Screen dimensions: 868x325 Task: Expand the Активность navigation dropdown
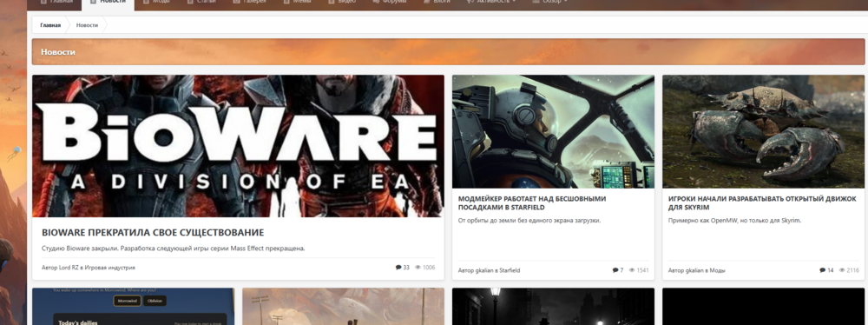(490, 3)
